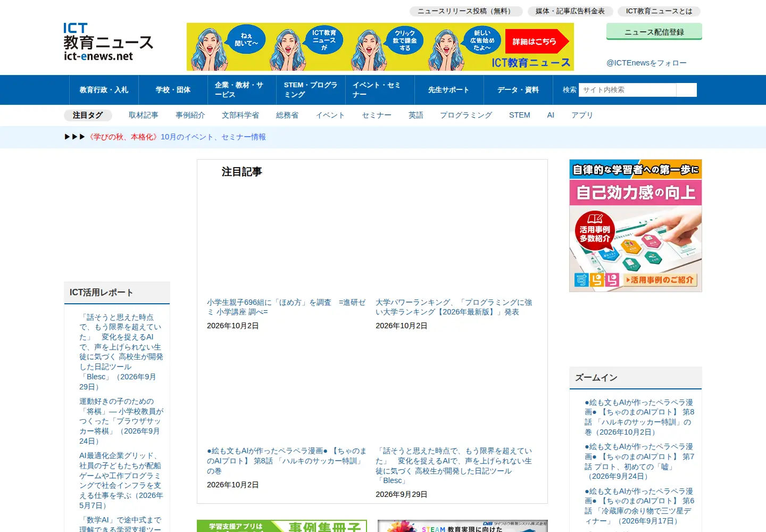Select the 英語 tag
Viewport: 766px width, 532px height.
[x=416, y=115]
